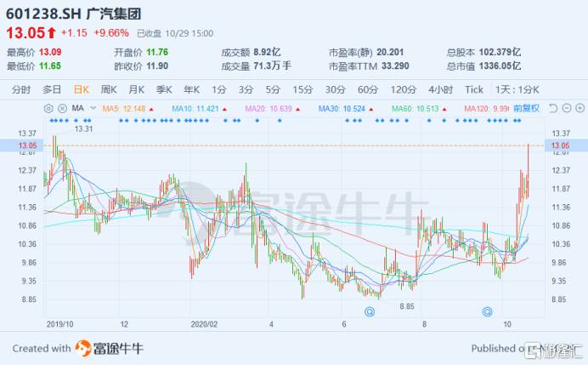Screen dimensions: 588x365
Task: Select the 年K yearly chart tab
Action: point(192,89)
